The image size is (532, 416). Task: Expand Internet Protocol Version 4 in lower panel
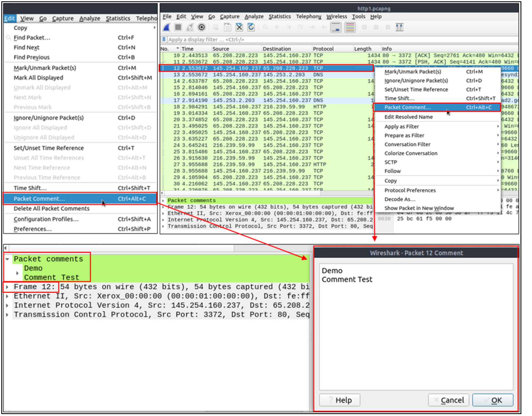coord(7,305)
